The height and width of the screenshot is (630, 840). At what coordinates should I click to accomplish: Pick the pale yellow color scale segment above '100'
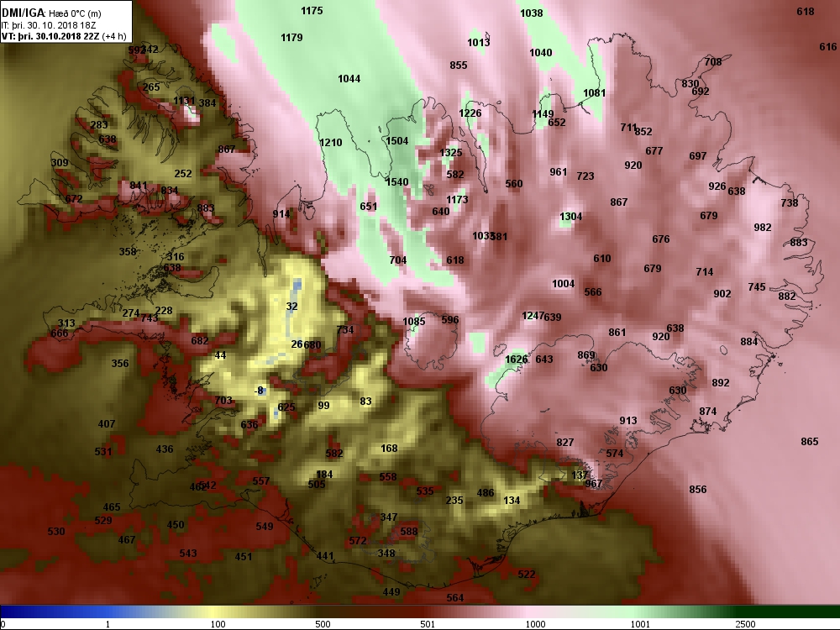click(x=214, y=612)
